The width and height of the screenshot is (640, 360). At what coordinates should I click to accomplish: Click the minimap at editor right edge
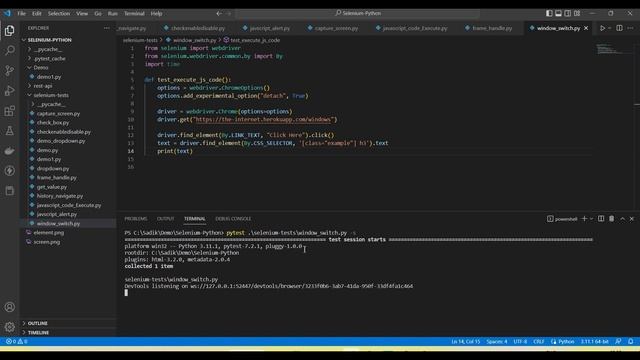[614, 49]
